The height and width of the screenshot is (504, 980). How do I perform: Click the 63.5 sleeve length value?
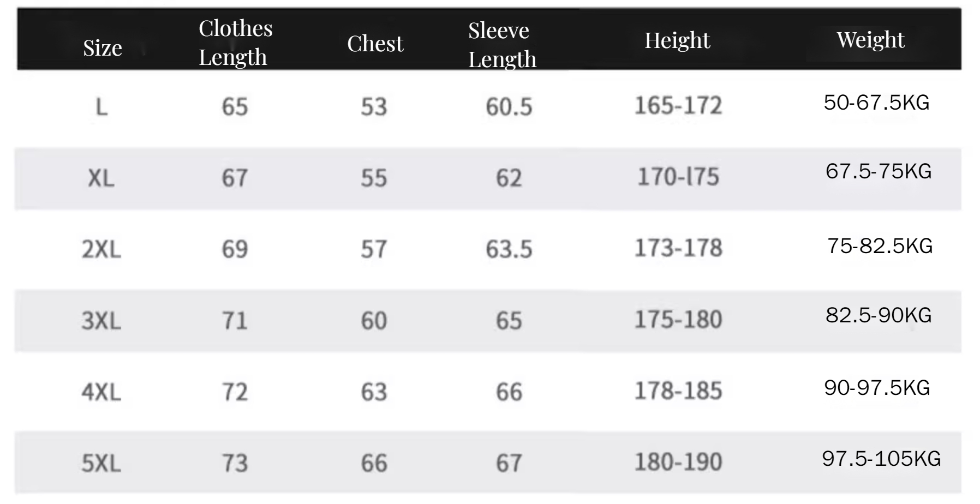point(509,249)
